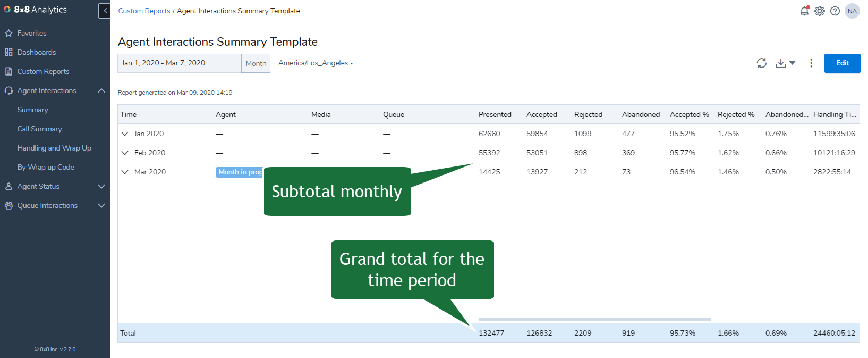This screenshot has width=868, height=358.
Task: Click the Mar 2020 Rejected value 212
Action: [581, 172]
